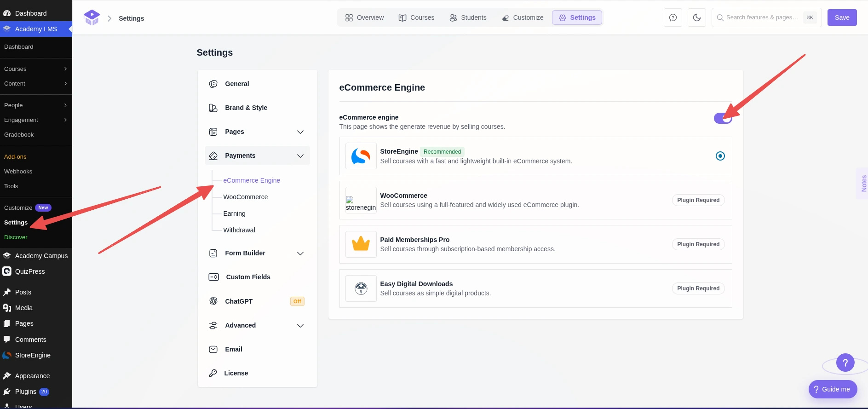Open the Courses tab in top navigation
This screenshot has height=409, width=868.
pos(416,17)
